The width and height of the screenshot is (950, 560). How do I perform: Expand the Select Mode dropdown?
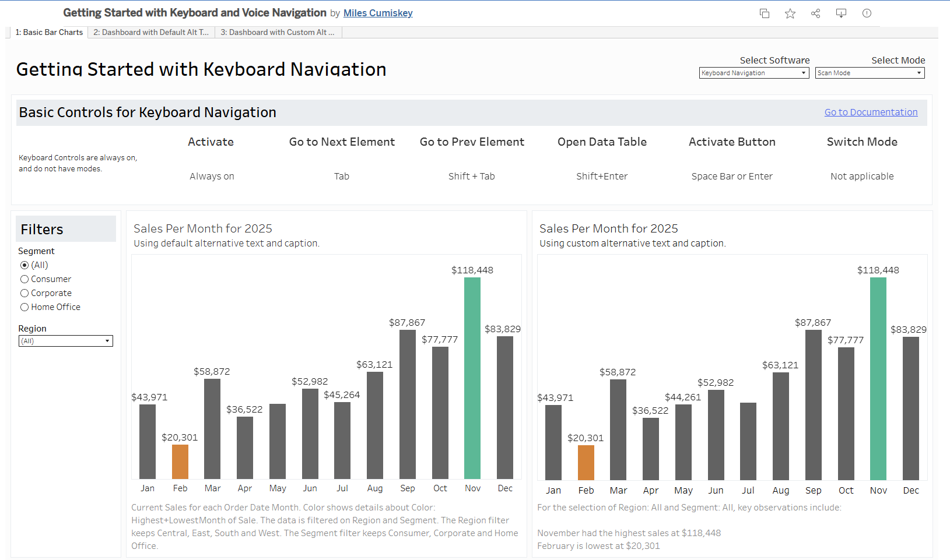click(870, 73)
